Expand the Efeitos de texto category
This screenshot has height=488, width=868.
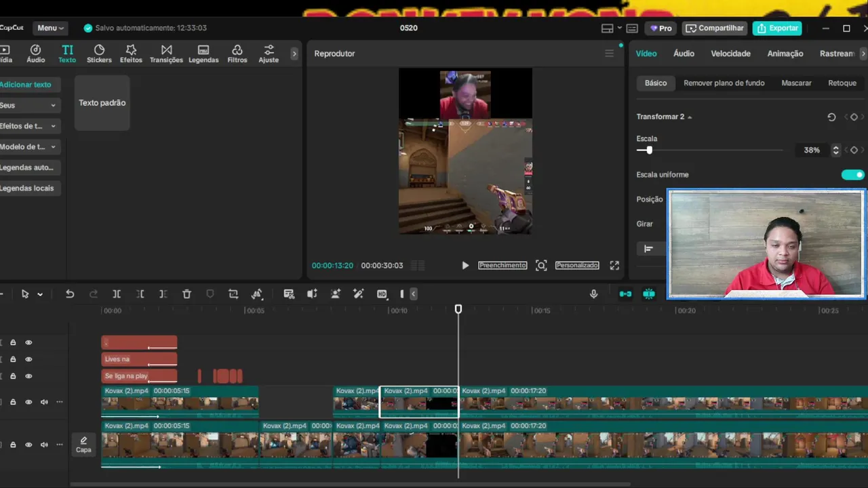click(28, 126)
